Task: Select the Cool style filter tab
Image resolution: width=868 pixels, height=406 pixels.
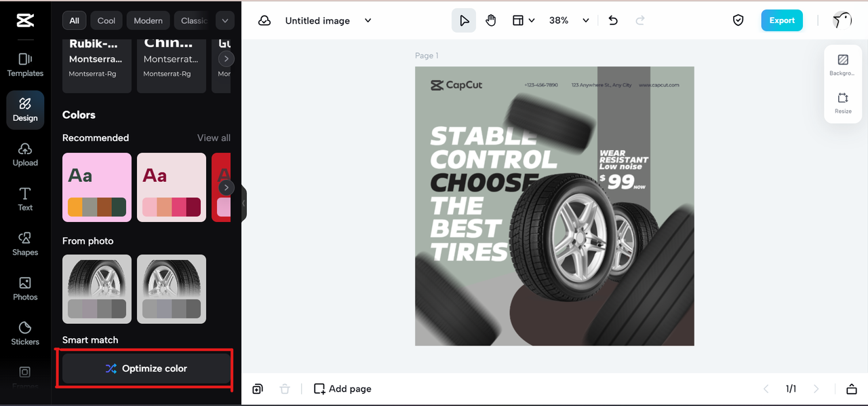Action: pyautogui.click(x=106, y=20)
